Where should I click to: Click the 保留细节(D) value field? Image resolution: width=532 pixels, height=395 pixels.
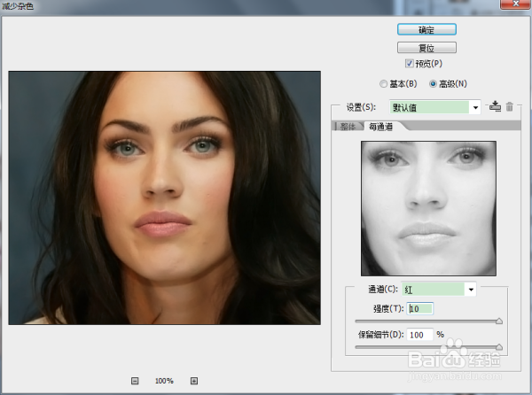(x=419, y=335)
